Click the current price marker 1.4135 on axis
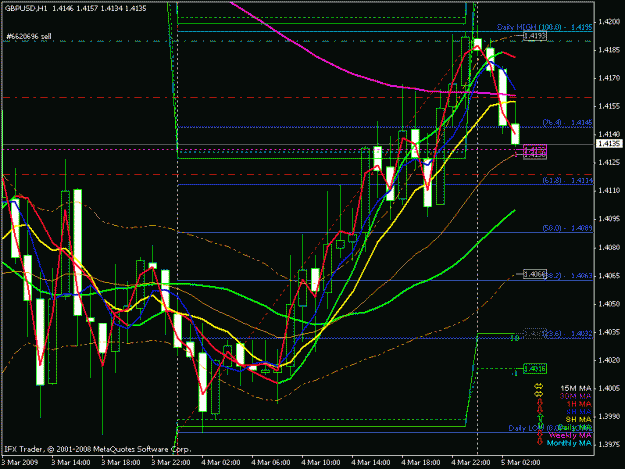Viewport: 625px width, 469px height. pyautogui.click(x=609, y=143)
